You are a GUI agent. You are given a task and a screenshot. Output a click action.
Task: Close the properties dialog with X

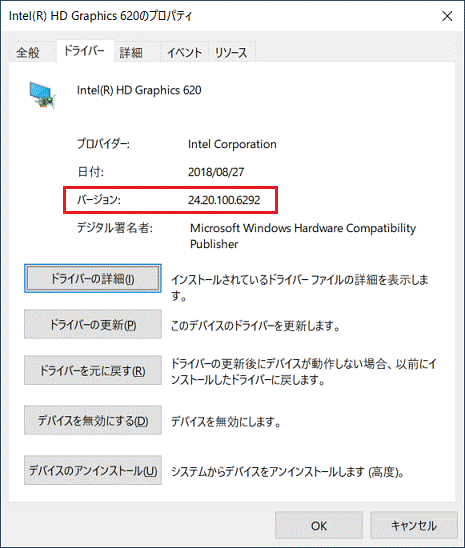447,16
